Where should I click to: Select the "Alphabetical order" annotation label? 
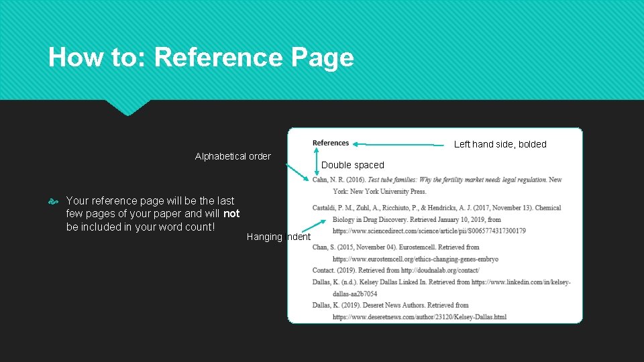click(x=233, y=156)
